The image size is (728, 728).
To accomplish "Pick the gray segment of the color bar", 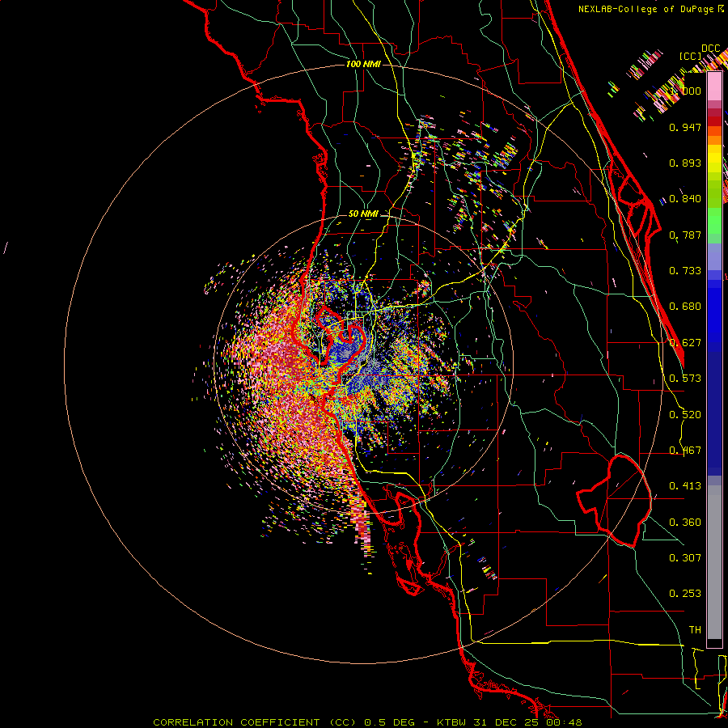I will (x=714, y=562).
